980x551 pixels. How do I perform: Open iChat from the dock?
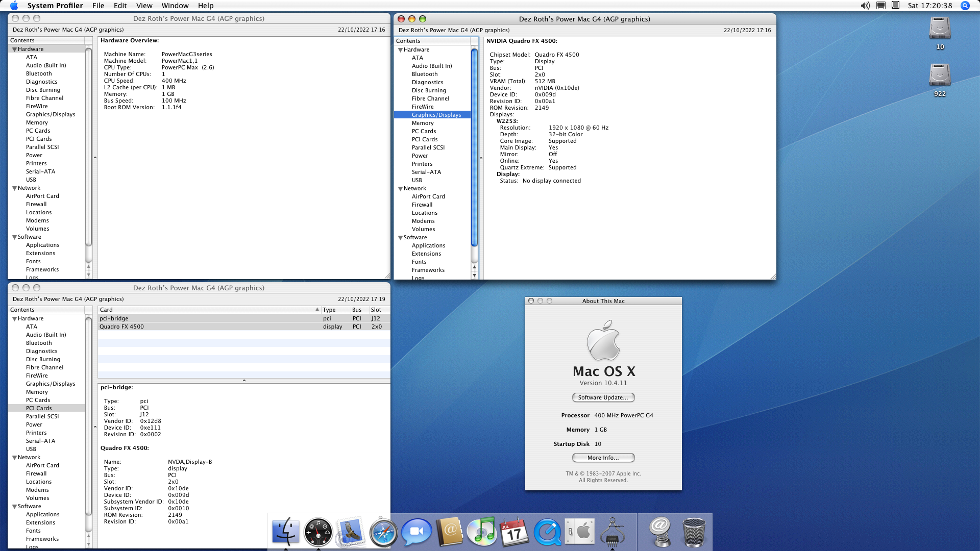point(416,532)
